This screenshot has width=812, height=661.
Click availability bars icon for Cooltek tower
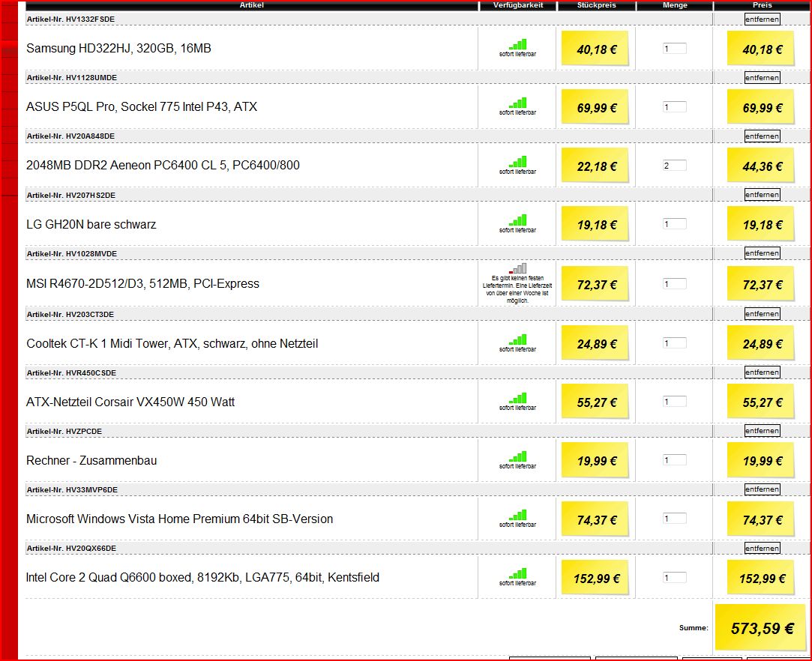pos(518,339)
